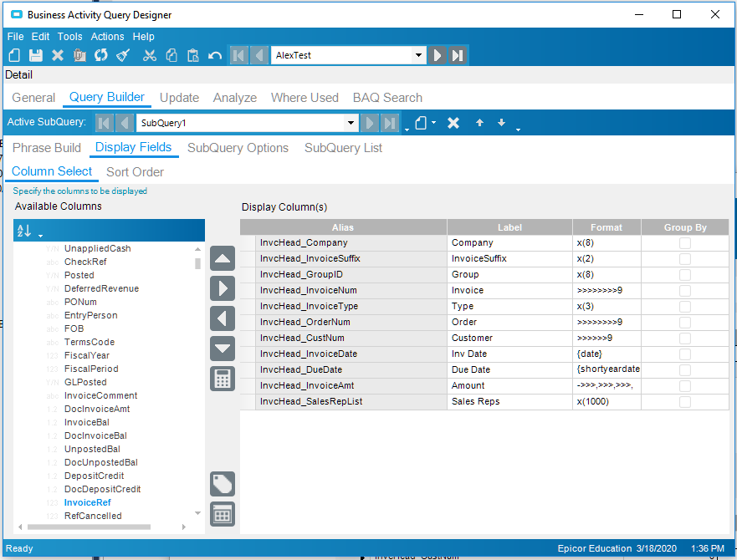Open the AlexTest BAQ dropdown arrow
This screenshot has width=737, height=560.
[418, 55]
